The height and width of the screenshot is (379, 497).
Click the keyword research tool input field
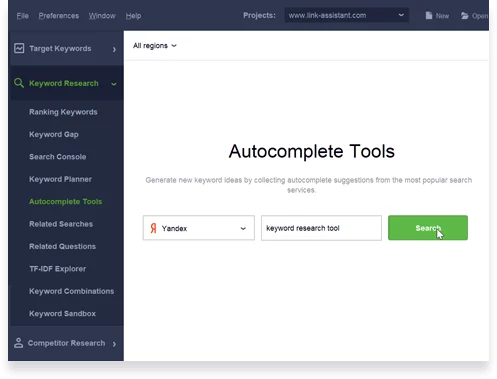click(321, 228)
